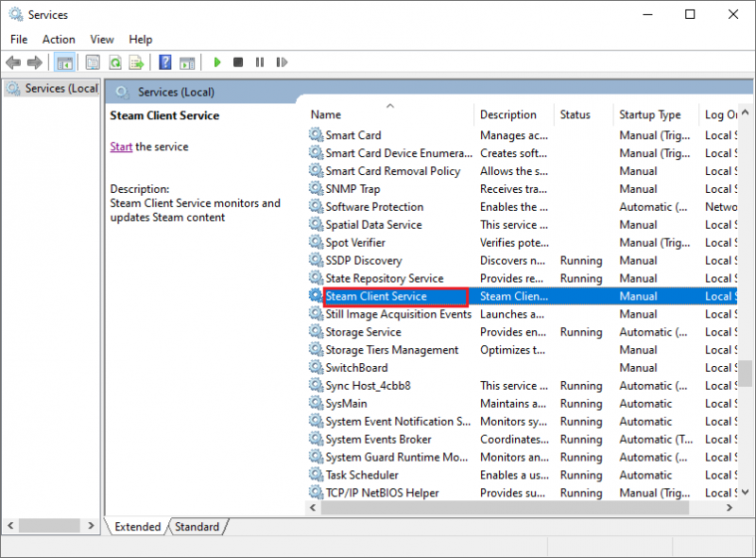The image size is (756, 558).
Task: Toggle Show/Hide Console Tree icon
Action: coord(64,62)
